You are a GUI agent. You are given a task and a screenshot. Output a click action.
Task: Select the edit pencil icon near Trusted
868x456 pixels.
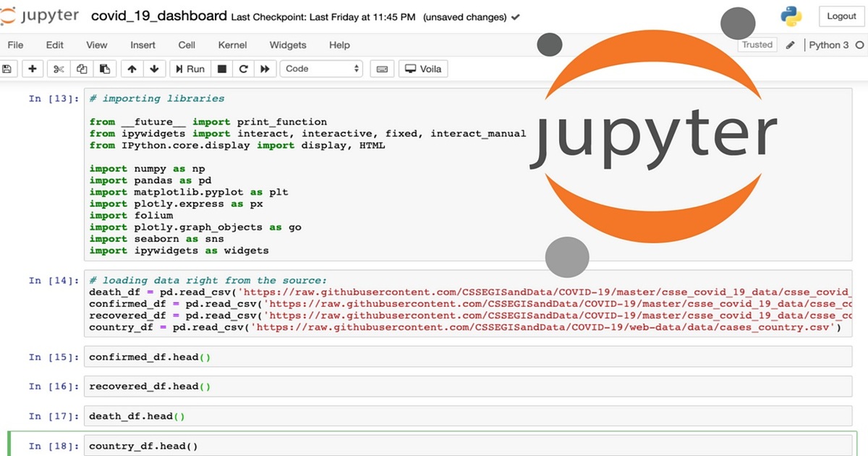tap(790, 44)
